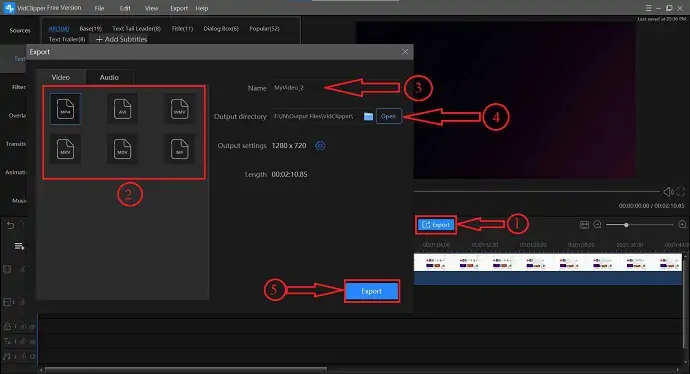The height and width of the screenshot is (374, 690).
Task: Click the blue Export button in dialog
Action: point(372,291)
